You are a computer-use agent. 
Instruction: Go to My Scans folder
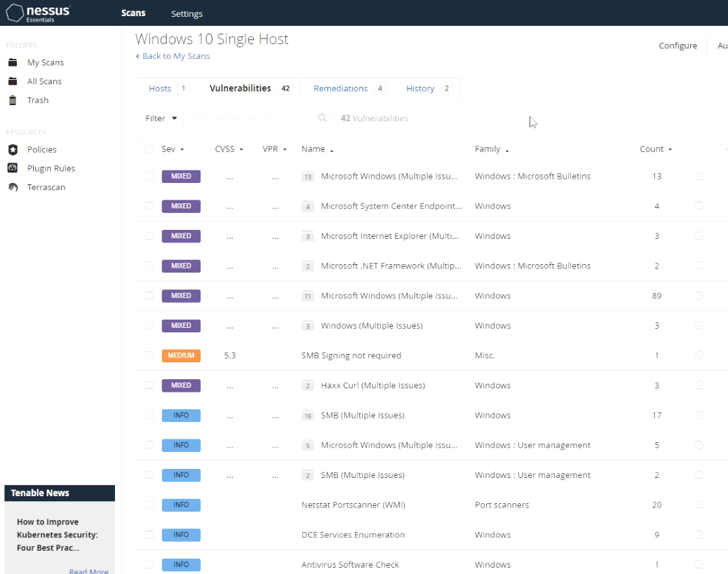tap(43, 62)
